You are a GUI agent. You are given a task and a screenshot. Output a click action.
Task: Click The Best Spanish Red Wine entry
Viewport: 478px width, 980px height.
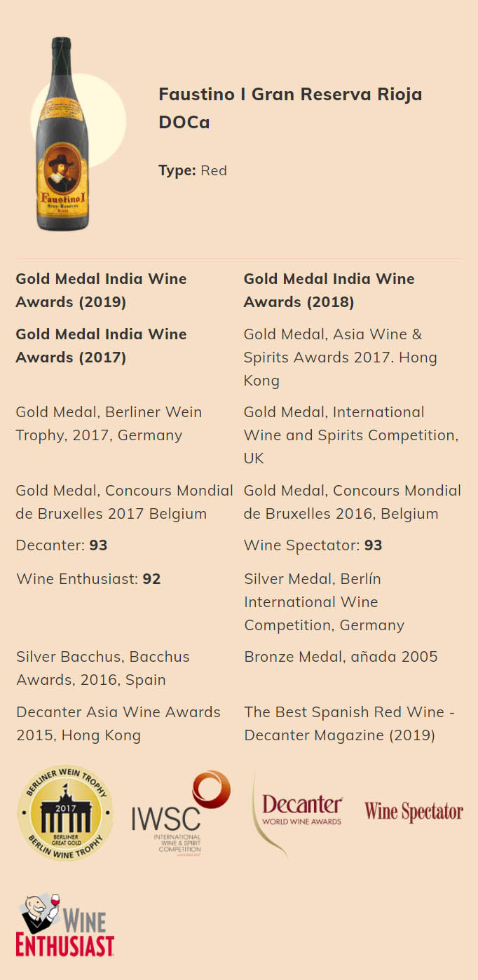point(349,723)
